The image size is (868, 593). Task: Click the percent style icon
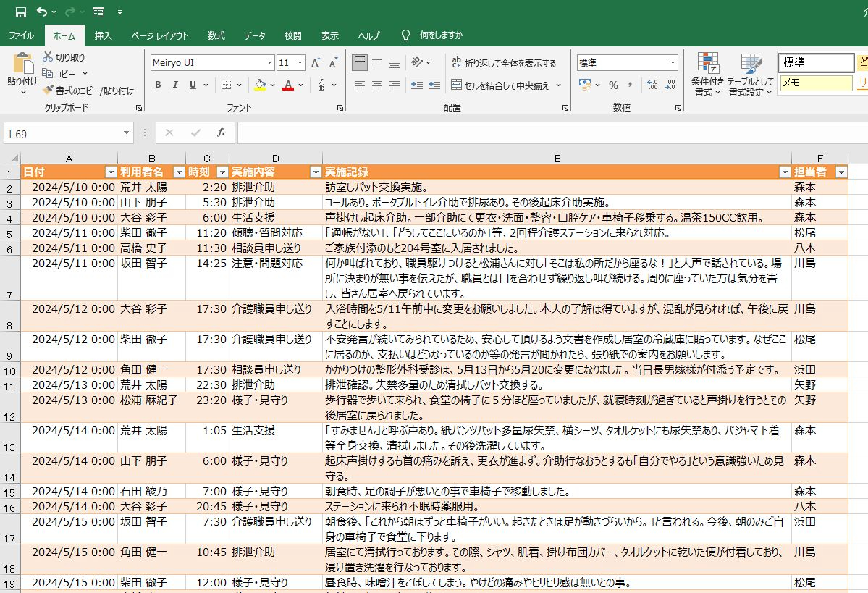point(613,85)
